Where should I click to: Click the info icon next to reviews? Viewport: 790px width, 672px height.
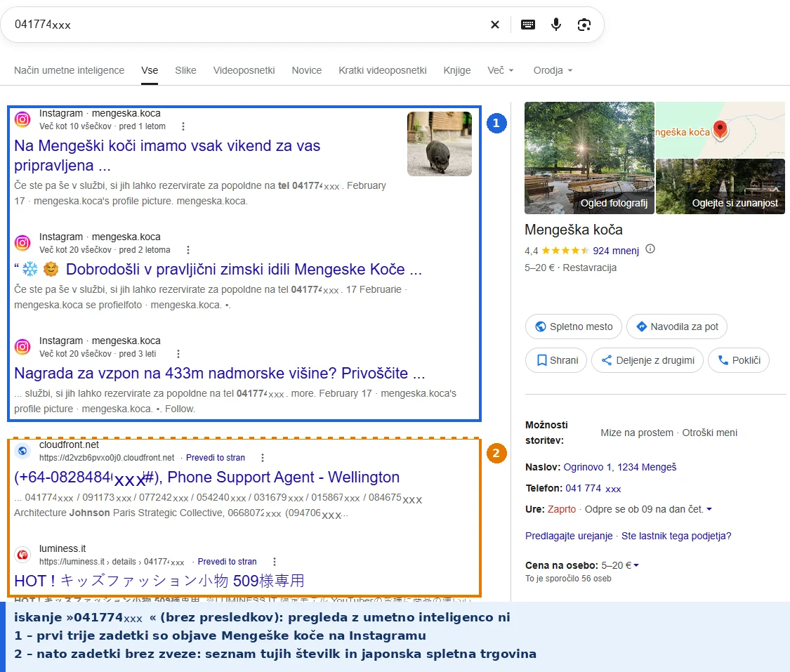[650, 249]
